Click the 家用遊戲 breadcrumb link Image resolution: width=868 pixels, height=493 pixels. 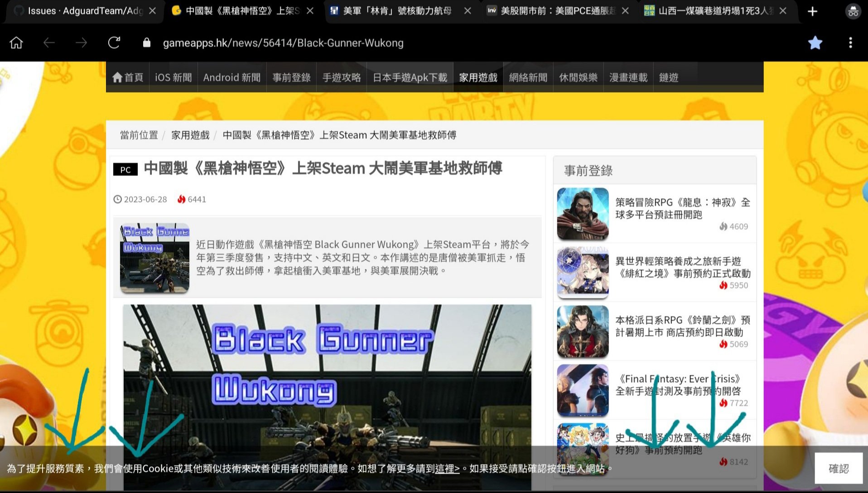[190, 134]
